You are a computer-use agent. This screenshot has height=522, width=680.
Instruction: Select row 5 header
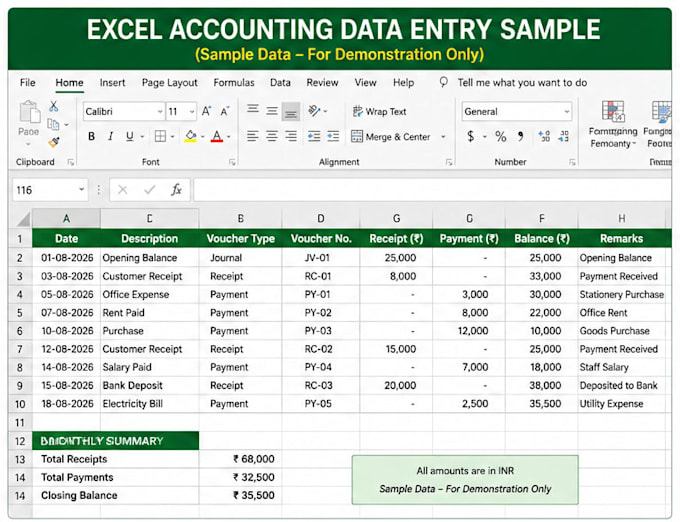tap(20, 313)
